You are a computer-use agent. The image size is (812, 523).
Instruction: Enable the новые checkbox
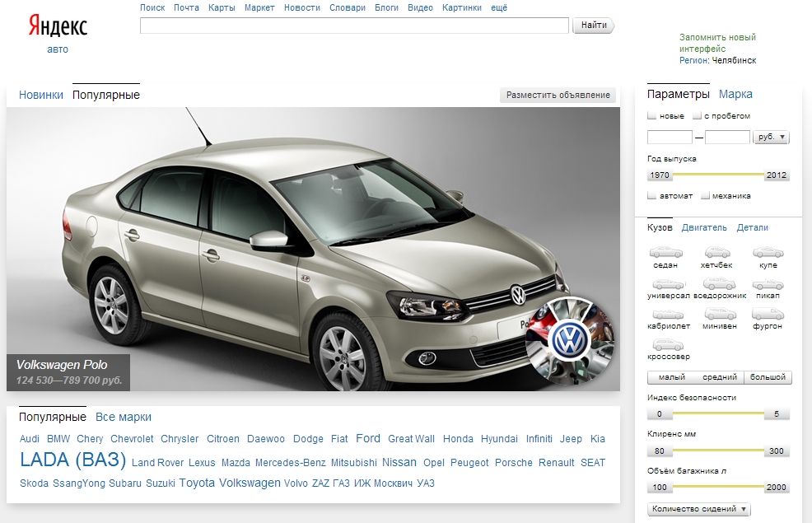(652, 116)
